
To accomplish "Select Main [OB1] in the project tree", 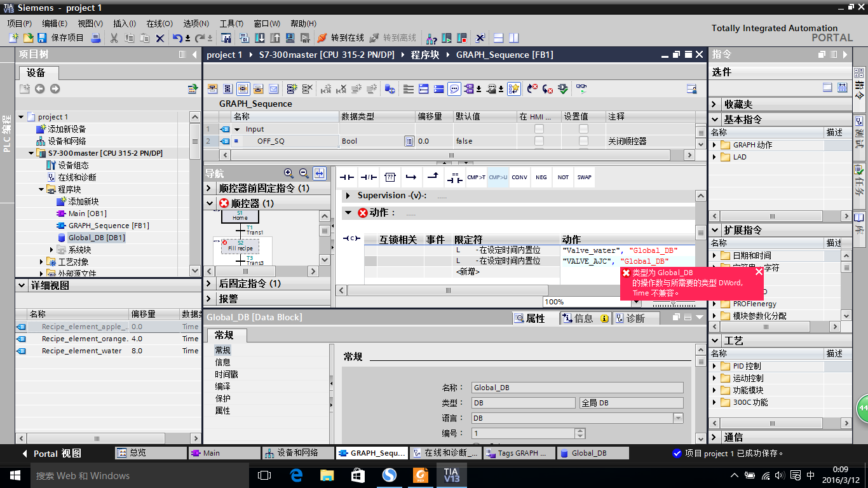I will pos(87,213).
